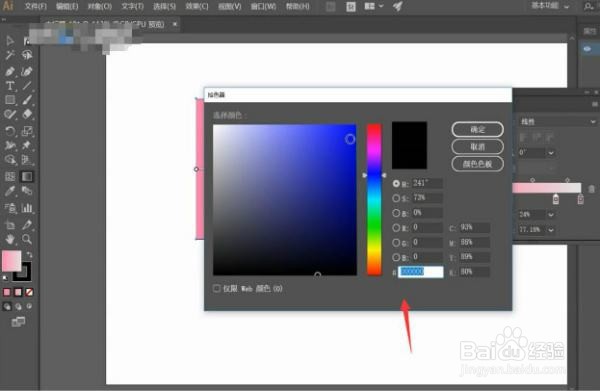Open the 对象(O) menu
The width and height of the screenshot is (600, 391).
[x=100, y=7]
